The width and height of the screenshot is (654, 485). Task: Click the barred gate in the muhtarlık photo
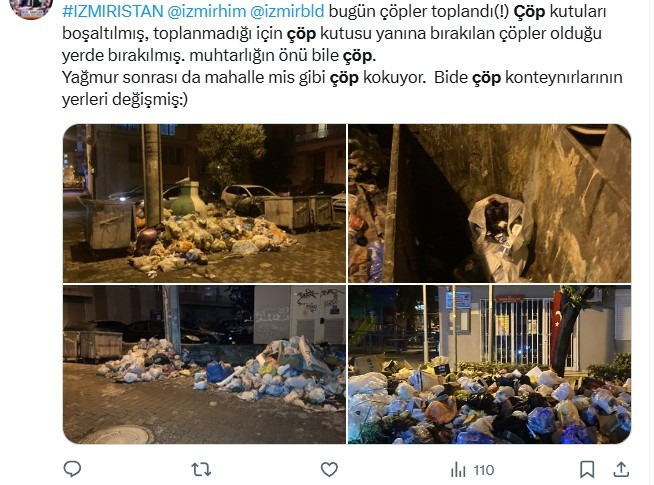[x=516, y=331]
